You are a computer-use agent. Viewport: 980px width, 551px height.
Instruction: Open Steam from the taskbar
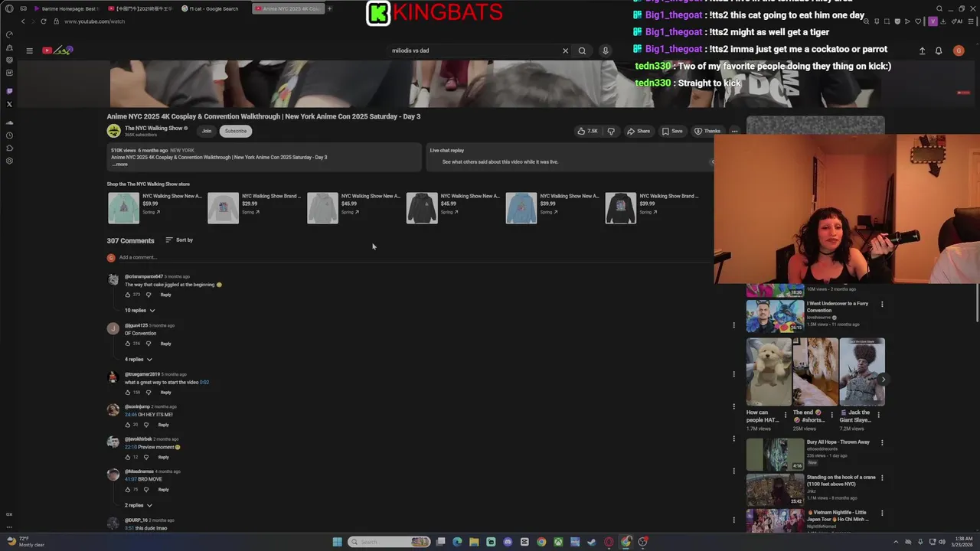click(x=592, y=542)
